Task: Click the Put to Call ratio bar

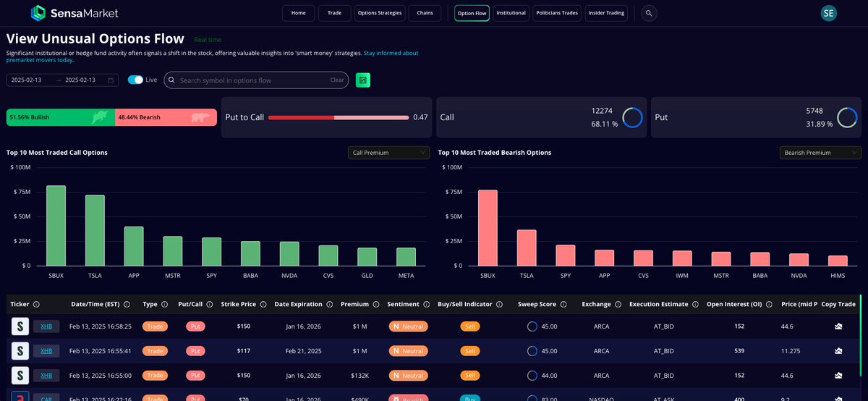Action: click(338, 117)
